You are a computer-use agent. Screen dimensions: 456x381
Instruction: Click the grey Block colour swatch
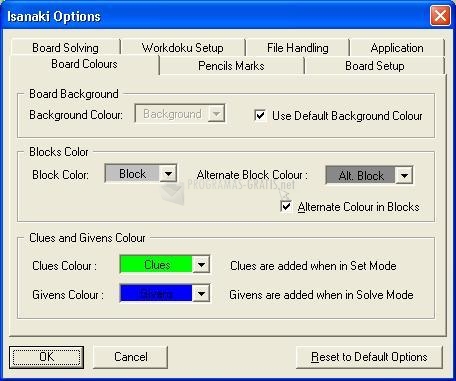coord(132,174)
